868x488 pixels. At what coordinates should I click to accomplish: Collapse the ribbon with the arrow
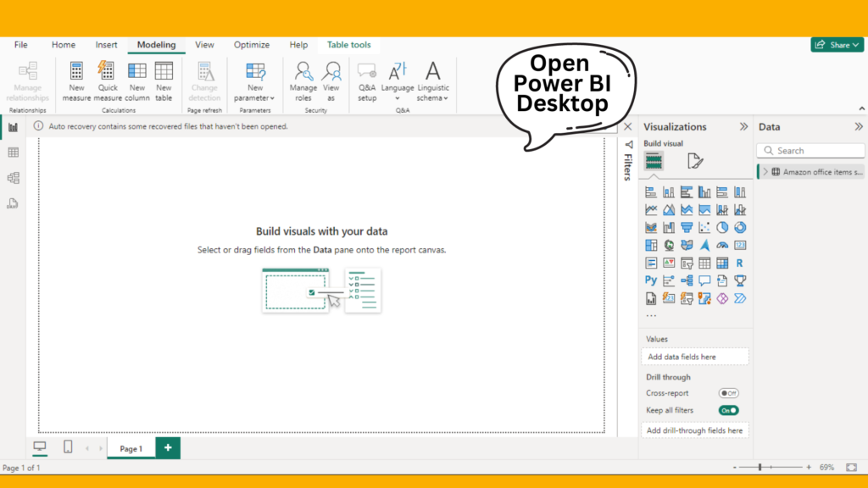(862, 109)
